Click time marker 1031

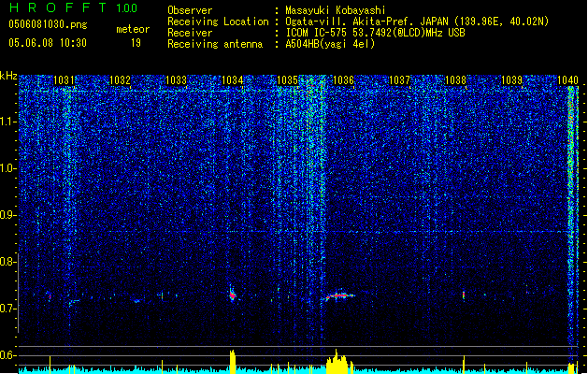65,80
